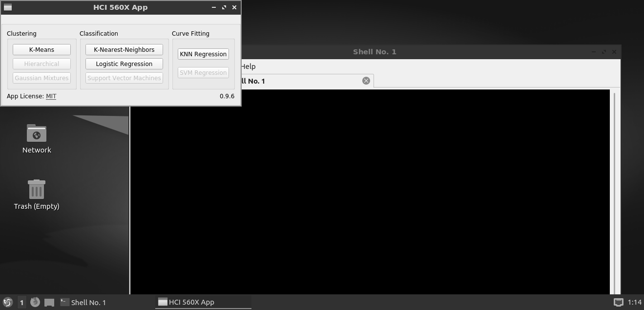The width and height of the screenshot is (644, 310).
Task: Click the file manager taskbar icon
Action: point(49,302)
